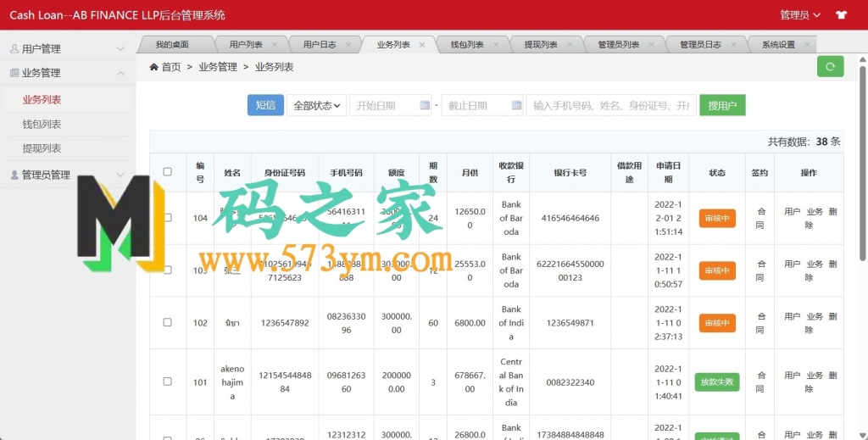Expand the 管理员管理 sidebar menu
868x440 pixels.
point(68,175)
